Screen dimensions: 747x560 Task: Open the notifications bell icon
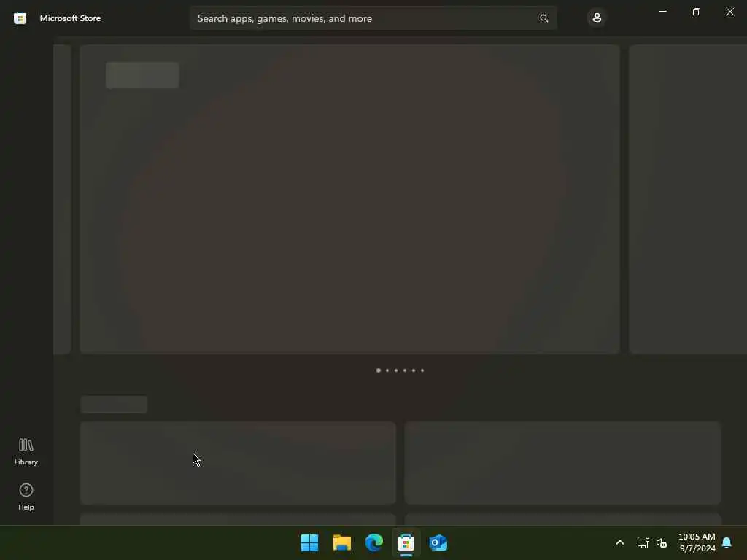[727, 542]
